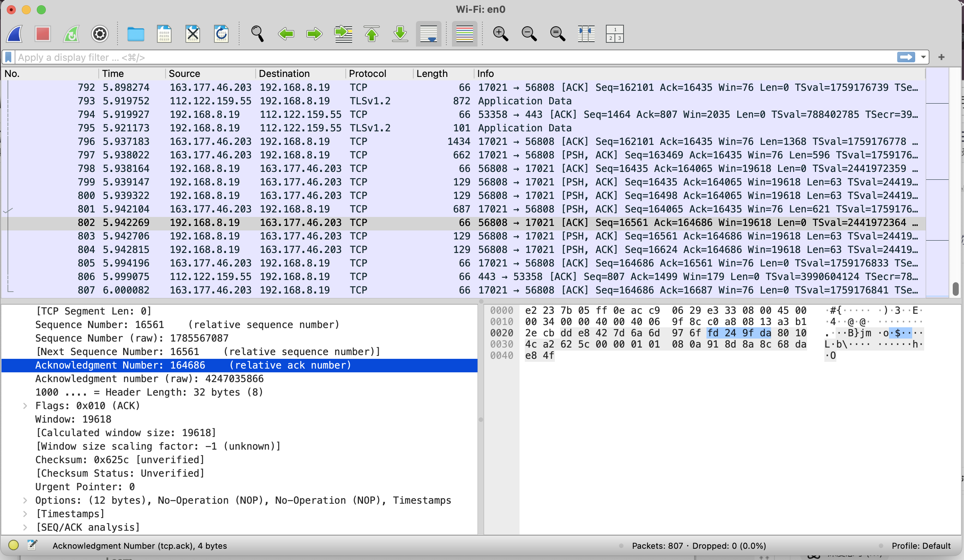Toggle packet colorization rules button

[464, 34]
